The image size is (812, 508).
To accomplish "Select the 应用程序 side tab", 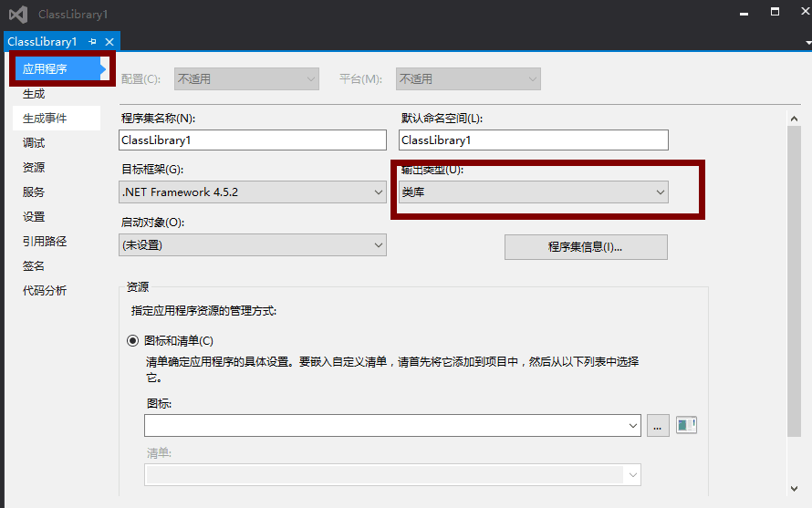I will pos(58,69).
